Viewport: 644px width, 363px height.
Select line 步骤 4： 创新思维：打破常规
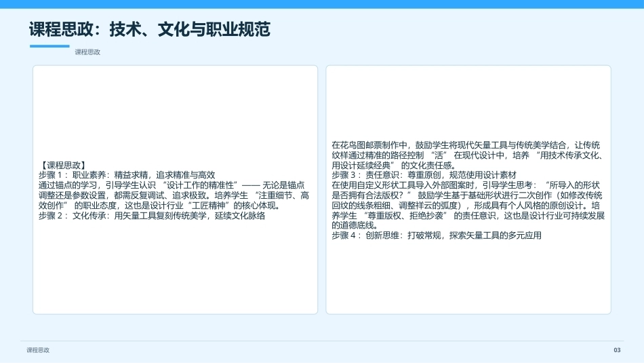[437, 235]
